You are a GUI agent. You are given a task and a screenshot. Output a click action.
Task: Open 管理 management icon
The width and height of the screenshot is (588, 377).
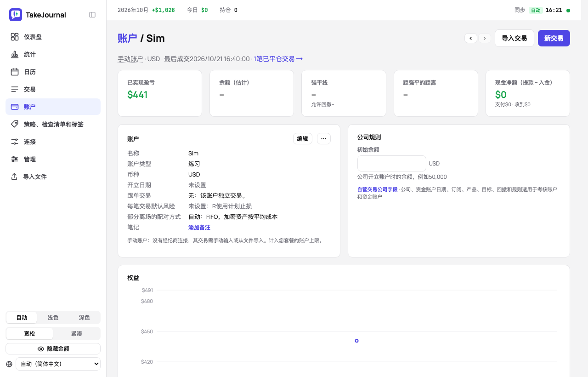pos(15,159)
